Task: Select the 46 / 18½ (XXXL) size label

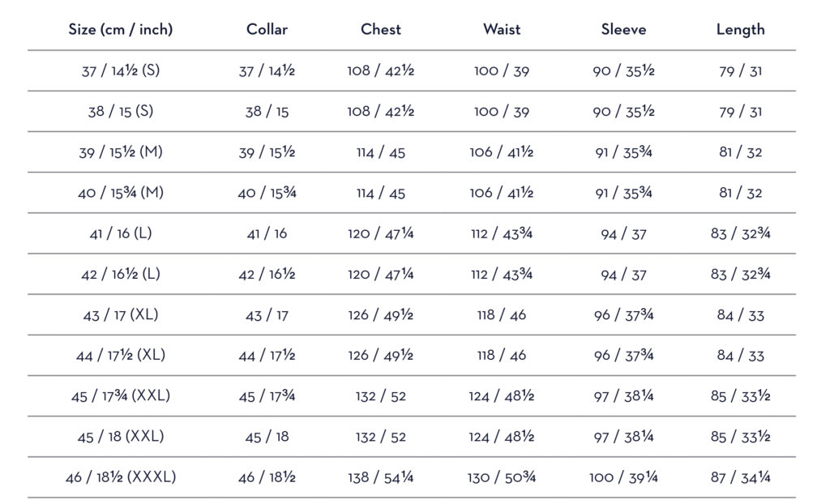Action: click(121, 477)
